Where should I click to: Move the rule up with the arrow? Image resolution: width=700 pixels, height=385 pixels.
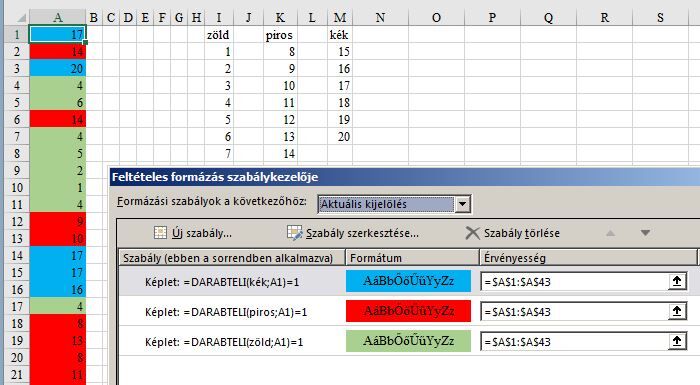pos(610,233)
